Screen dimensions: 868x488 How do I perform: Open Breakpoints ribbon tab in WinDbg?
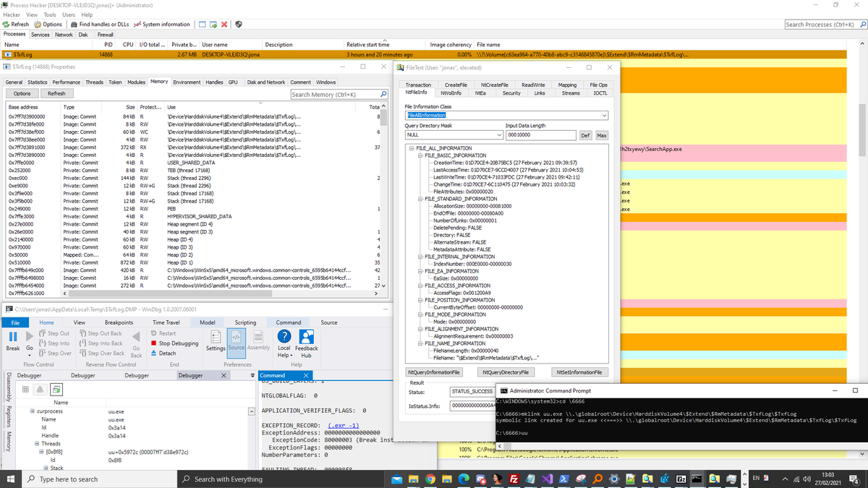click(x=119, y=322)
